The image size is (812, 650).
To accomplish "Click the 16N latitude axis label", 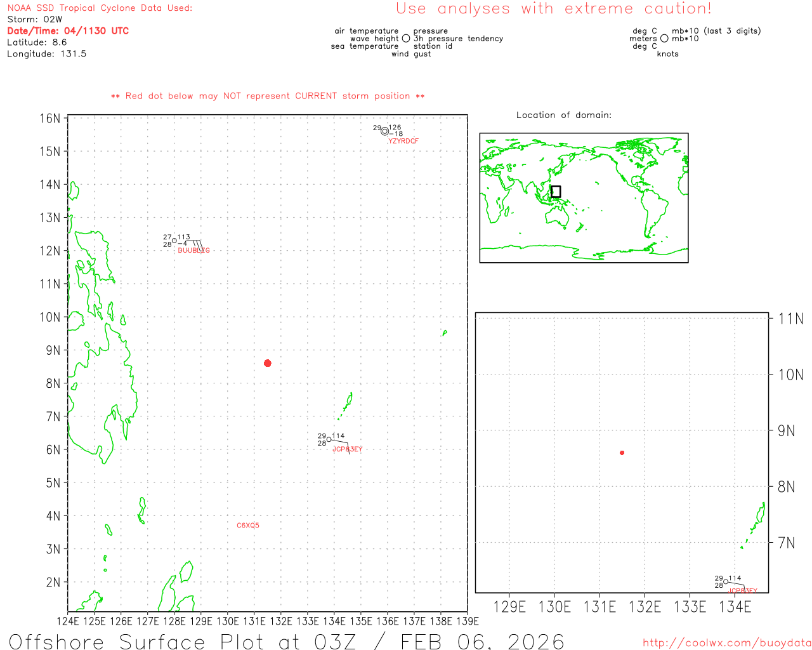I will point(50,119).
